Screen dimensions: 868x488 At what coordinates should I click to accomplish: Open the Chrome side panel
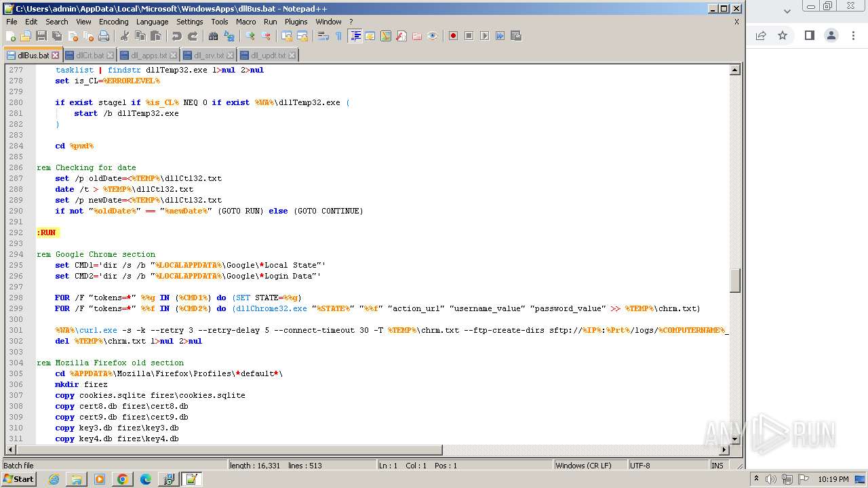click(x=809, y=36)
